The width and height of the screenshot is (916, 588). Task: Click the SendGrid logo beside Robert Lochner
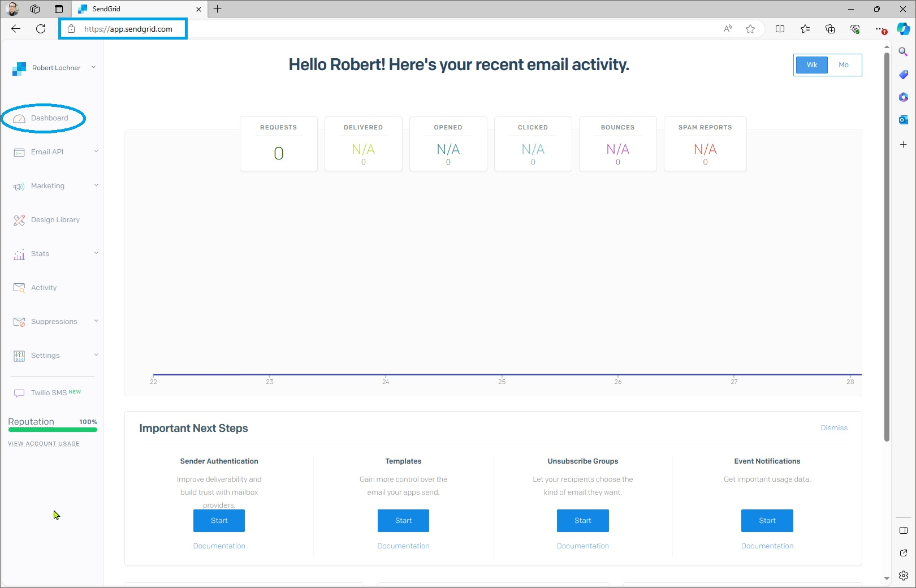pos(19,68)
